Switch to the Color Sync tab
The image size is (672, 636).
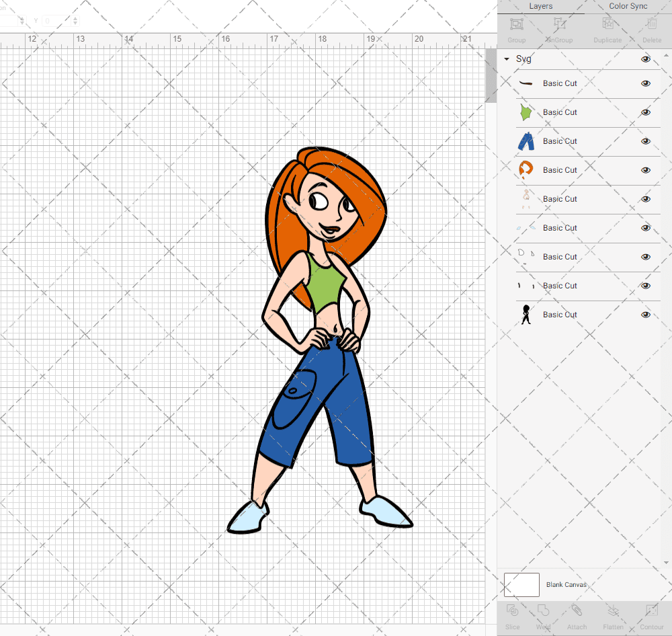[x=628, y=6]
